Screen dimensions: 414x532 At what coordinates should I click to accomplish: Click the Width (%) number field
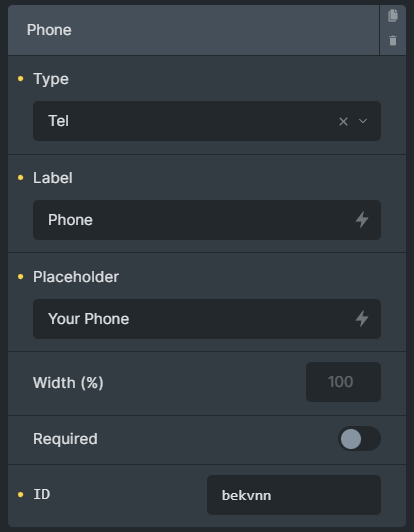[x=343, y=382]
